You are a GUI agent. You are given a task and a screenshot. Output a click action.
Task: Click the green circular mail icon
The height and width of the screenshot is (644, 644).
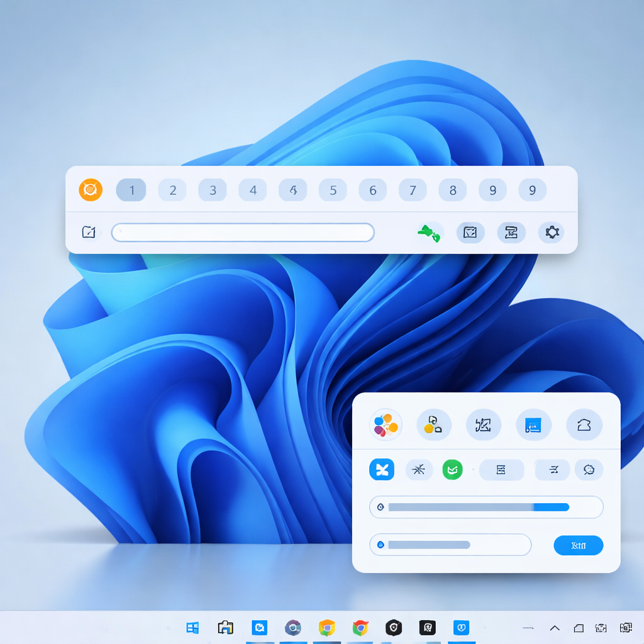[x=452, y=469]
